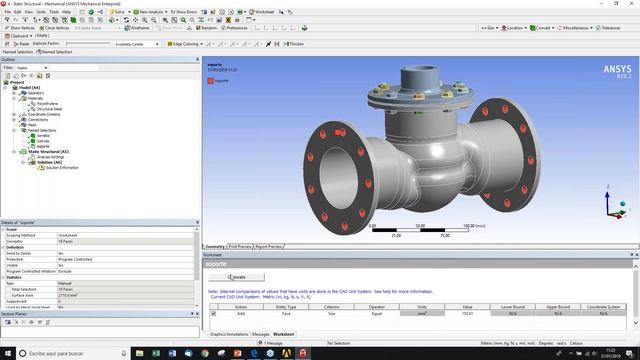The height and width of the screenshot is (360, 640).
Task: Switch to the Messages tab
Action: 260,334
